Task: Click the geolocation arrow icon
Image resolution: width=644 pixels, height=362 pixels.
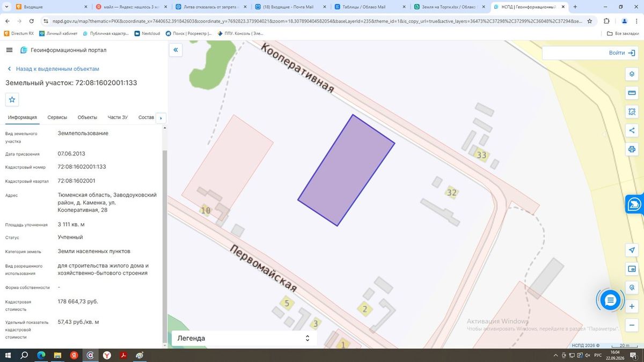Action: pos(632,250)
